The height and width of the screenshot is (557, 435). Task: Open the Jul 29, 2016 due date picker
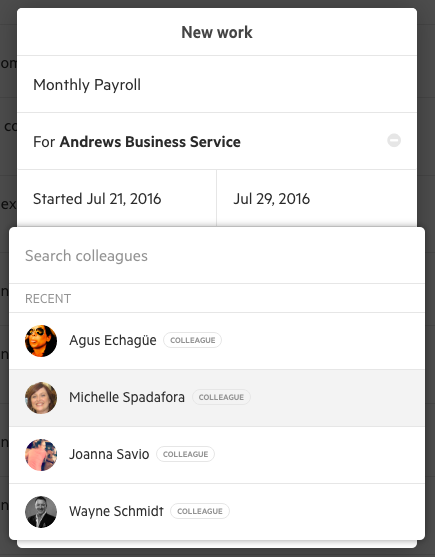(316, 198)
